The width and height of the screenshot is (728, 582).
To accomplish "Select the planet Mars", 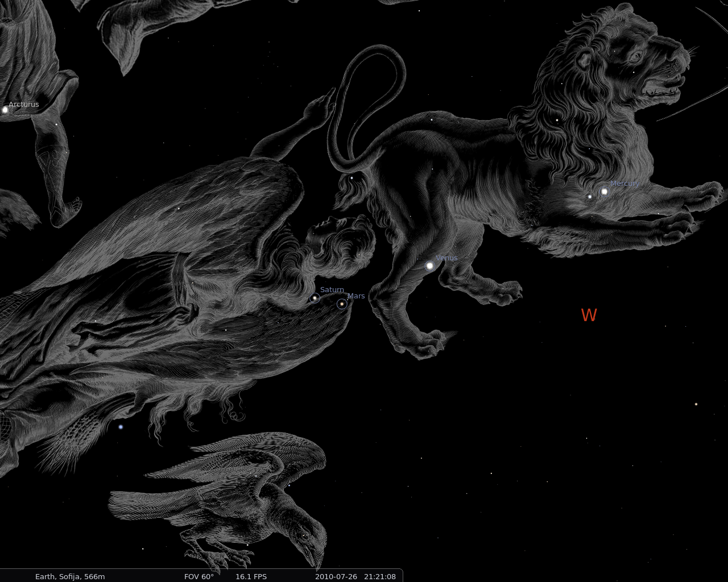I will 342,304.
